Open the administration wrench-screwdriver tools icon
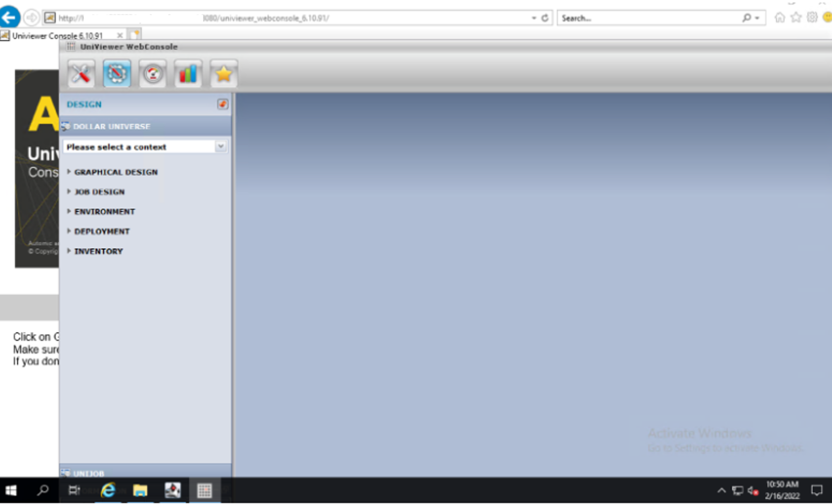 click(81, 74)
